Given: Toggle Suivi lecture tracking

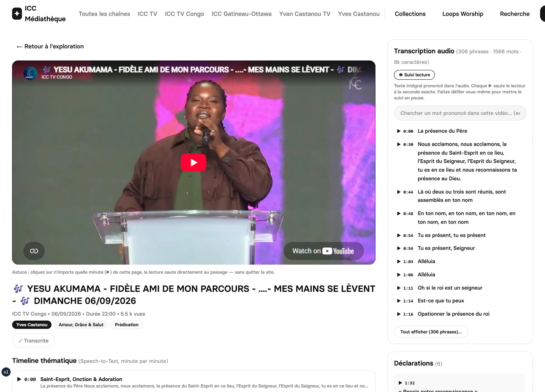Looking at the screenshot, I should click(414, 75).
